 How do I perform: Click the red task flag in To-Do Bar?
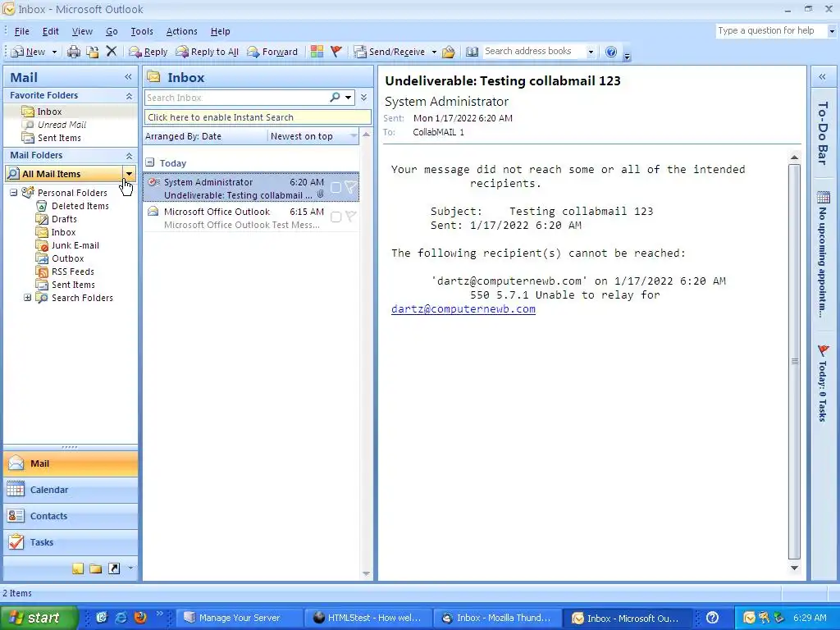824,351
